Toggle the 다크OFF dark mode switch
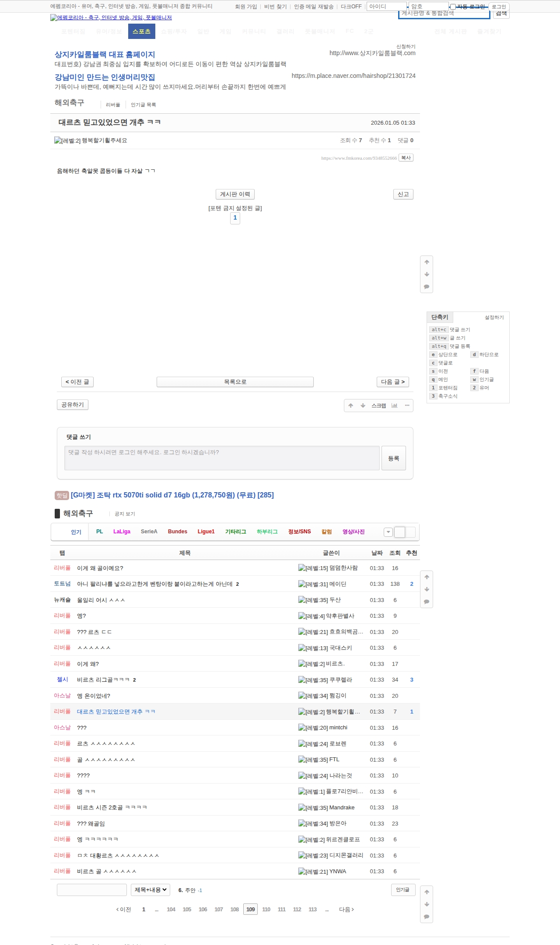 pyautogui.click(x=351, y=7)
